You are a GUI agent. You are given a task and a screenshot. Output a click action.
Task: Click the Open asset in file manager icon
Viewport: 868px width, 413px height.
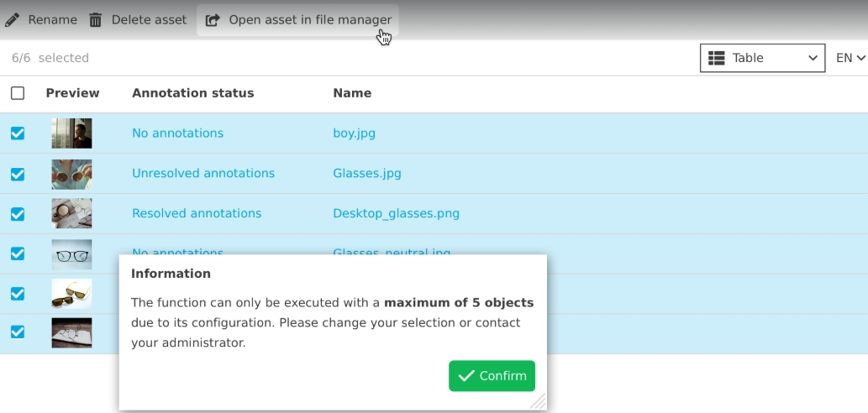(213, 19)
